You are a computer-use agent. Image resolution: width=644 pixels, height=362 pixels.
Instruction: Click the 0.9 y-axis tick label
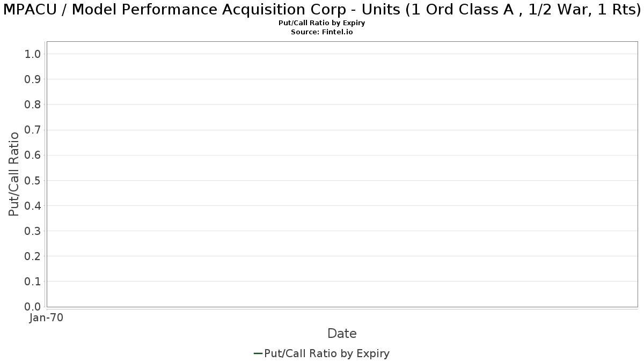[33, 79]
